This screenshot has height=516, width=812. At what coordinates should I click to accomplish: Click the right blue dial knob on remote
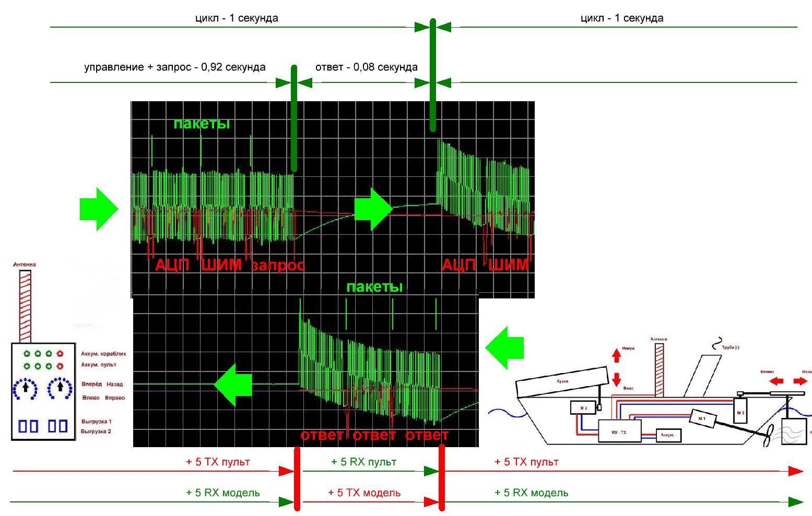pyautogui.click(x=60, y=388)
